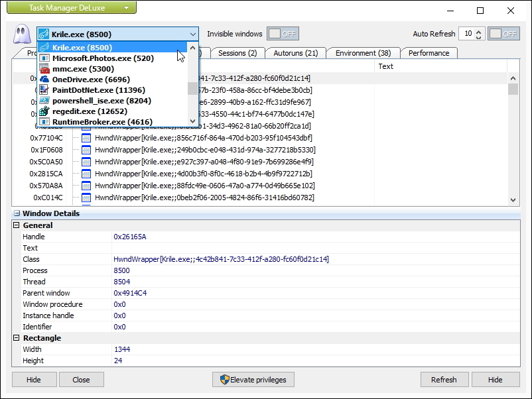The image size is (532, 399).
Task: Toggle Auto Refresh OFF switch
Action: 503,34
